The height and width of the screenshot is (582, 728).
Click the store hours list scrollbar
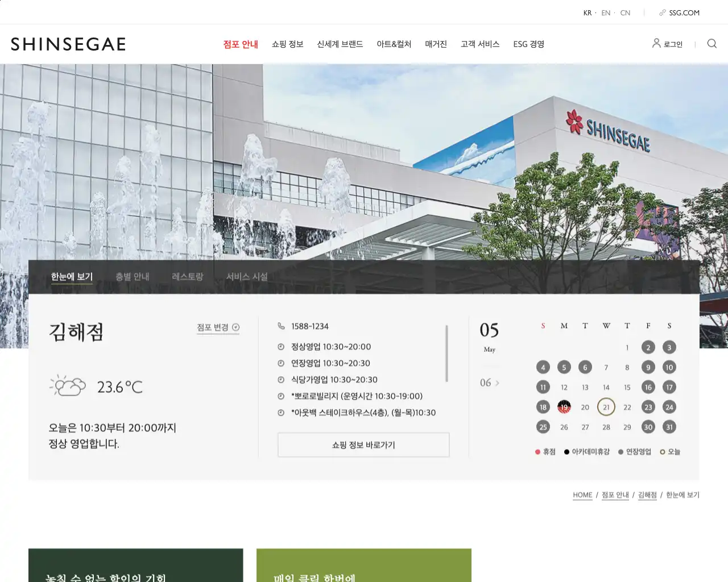pyautogui.click(x=446, y=354)
